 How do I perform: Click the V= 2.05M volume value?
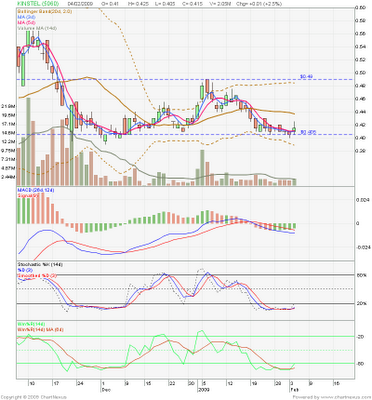pyautogui.click(x=219, y=4)
